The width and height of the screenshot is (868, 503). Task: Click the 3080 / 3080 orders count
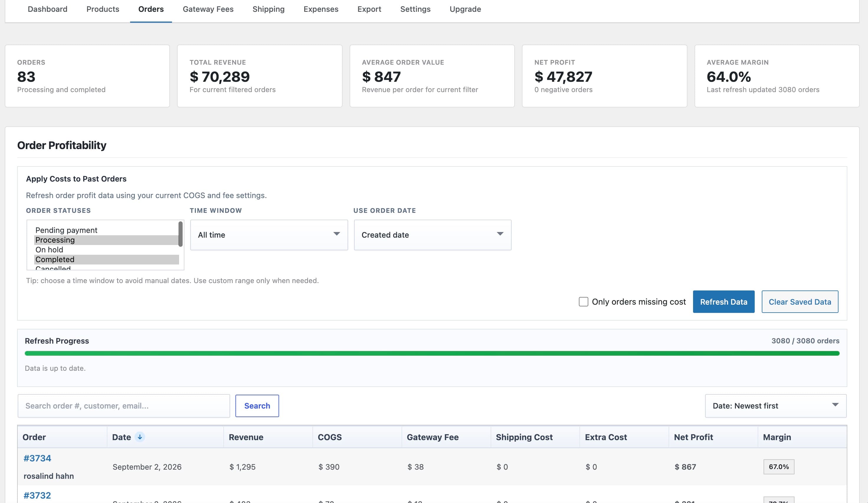[805, 341]
